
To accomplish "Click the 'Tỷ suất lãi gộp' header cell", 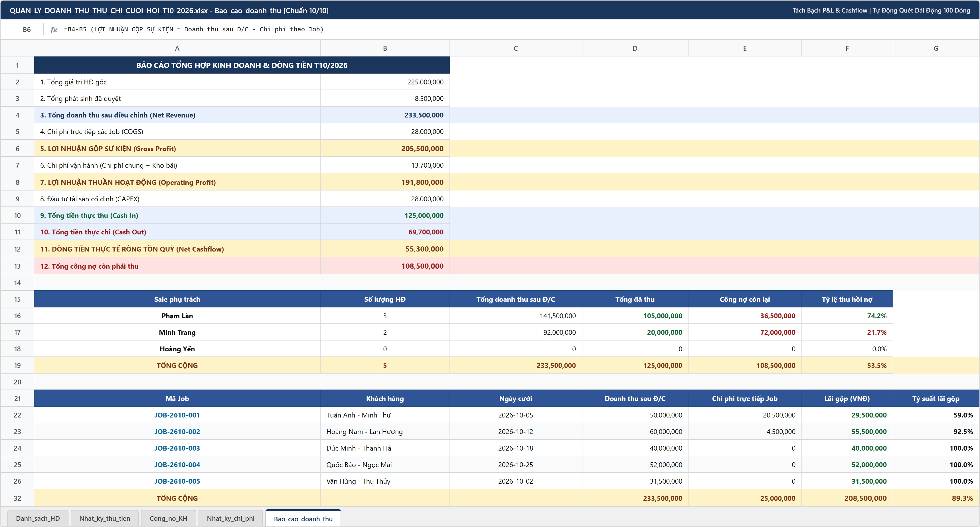I will click(x=936, y=398).
